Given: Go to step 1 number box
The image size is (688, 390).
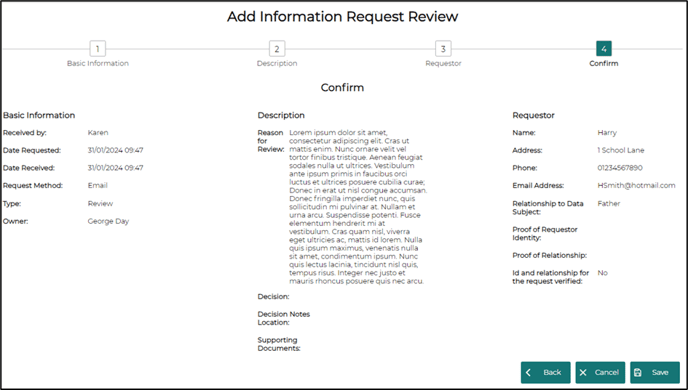Looking at the screenshot, I should (x=97, y=49).
